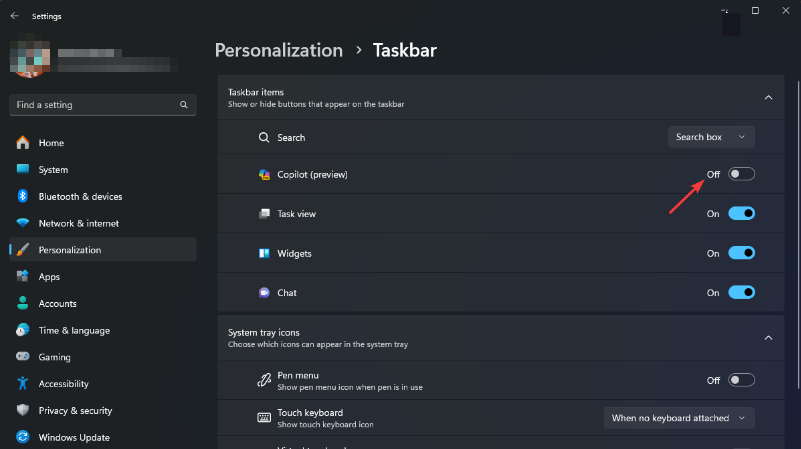801x449 pixels.
Task: Open the Apps settings page
Action: 49,277
